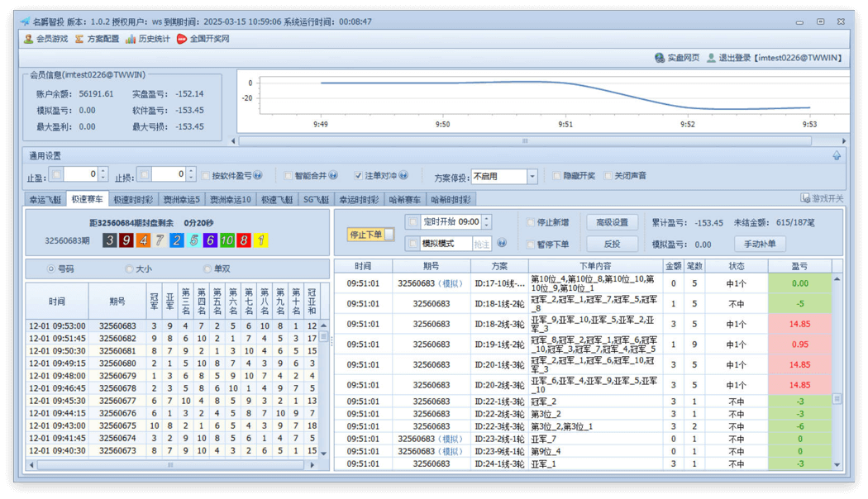Open the 会员游戏 toolbar icon
868x499 pixels.
tap(29, 39)
